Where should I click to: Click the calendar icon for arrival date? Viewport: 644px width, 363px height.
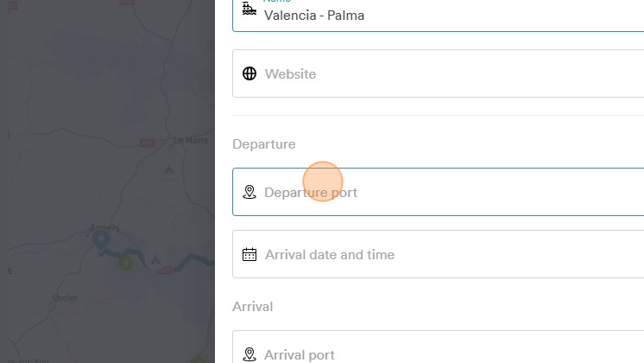(x=249, y=254)
